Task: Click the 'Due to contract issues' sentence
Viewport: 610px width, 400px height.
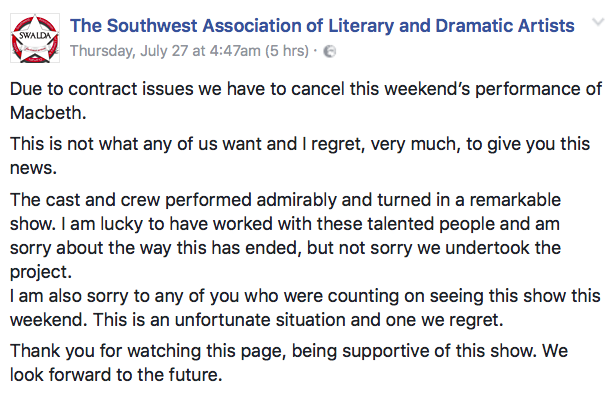Action: pos(306,89)
